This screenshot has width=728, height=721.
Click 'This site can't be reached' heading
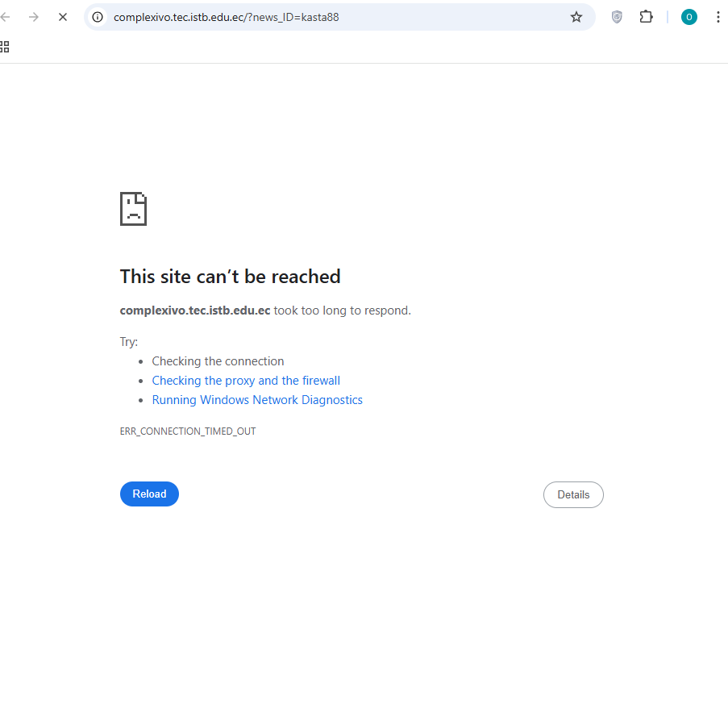pos(231,277)
